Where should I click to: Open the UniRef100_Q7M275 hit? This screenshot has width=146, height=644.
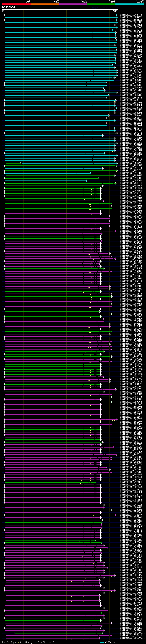131,30
